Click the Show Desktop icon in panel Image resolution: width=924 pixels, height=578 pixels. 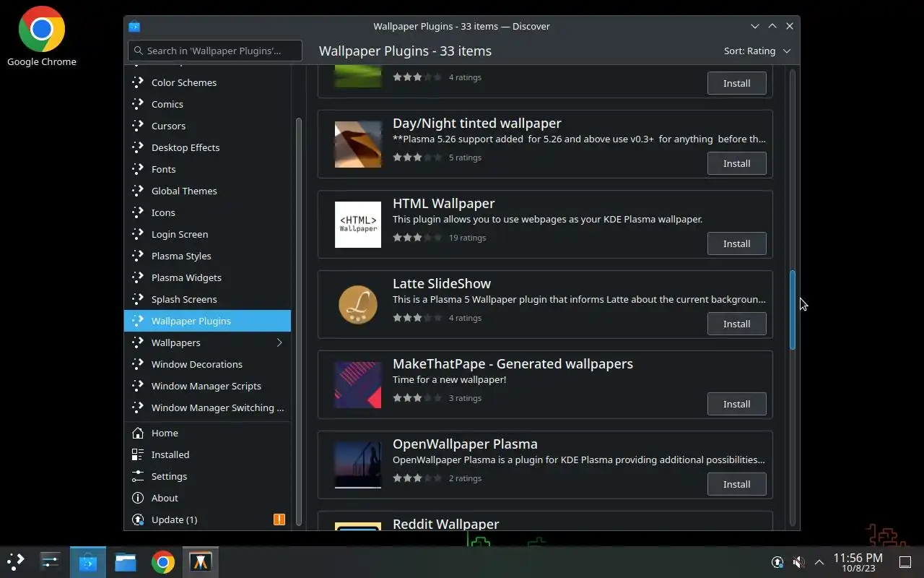pos(905,562)
